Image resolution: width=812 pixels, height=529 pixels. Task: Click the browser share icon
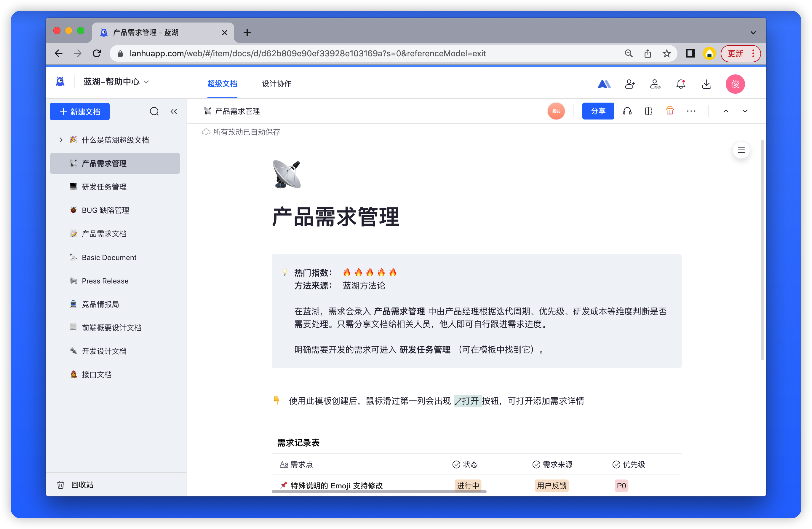click(x=648, y=53)
